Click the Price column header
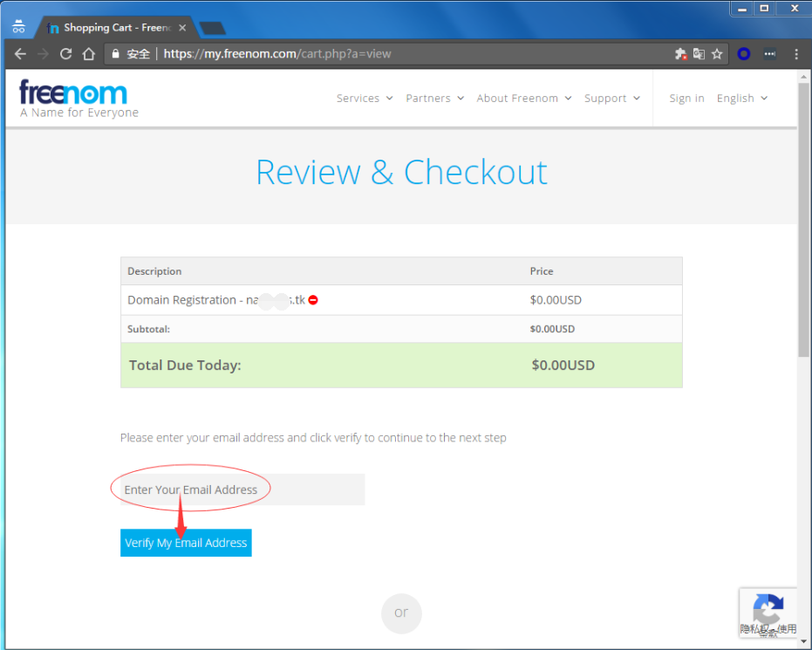Screen dimensions: 812x650 tap(541, 270)
